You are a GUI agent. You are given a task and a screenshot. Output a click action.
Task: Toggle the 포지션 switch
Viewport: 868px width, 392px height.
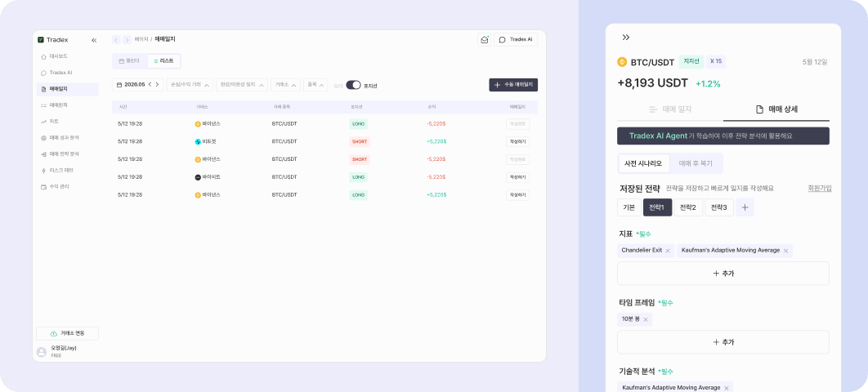[353, 85]
